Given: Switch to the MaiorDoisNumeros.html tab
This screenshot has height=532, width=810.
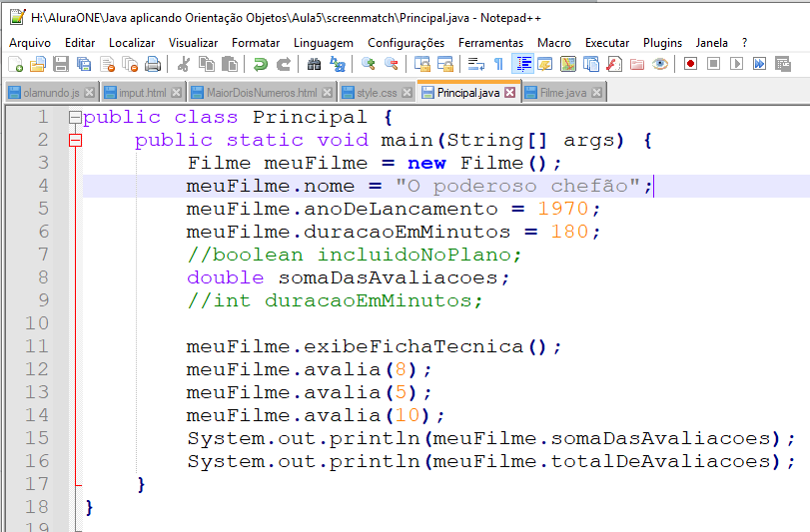Looking at the screenshot, I should 262,93.
